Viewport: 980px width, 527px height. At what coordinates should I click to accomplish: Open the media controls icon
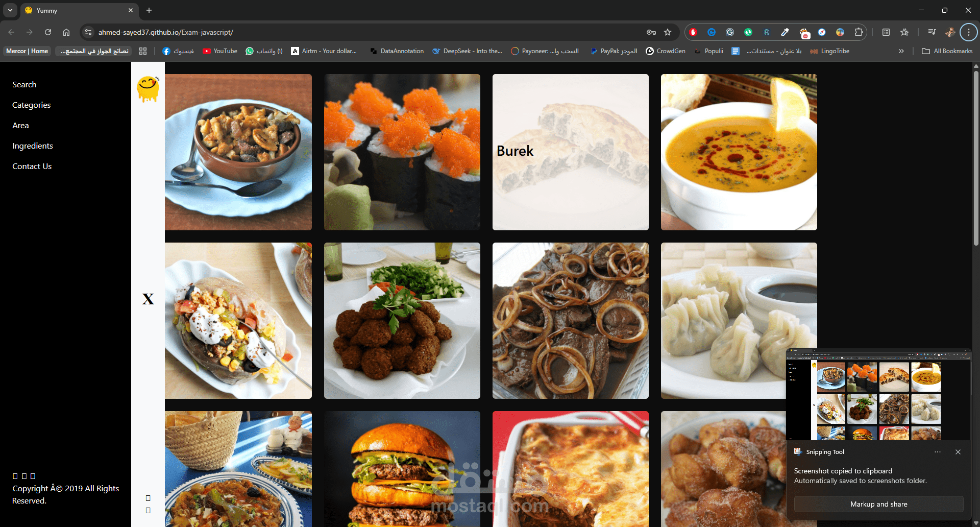(x=932, y=32)
